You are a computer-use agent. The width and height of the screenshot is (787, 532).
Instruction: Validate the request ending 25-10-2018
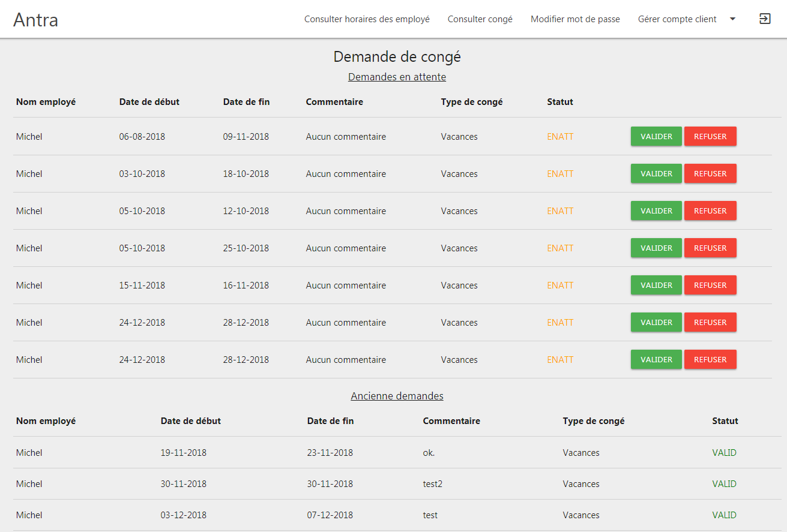click(x=656, y=248)
